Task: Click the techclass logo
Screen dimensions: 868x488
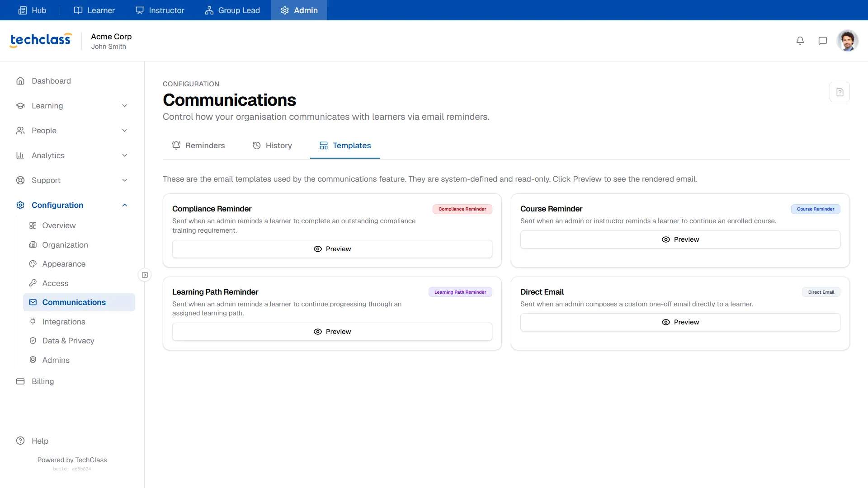Action: coord(41,40)
